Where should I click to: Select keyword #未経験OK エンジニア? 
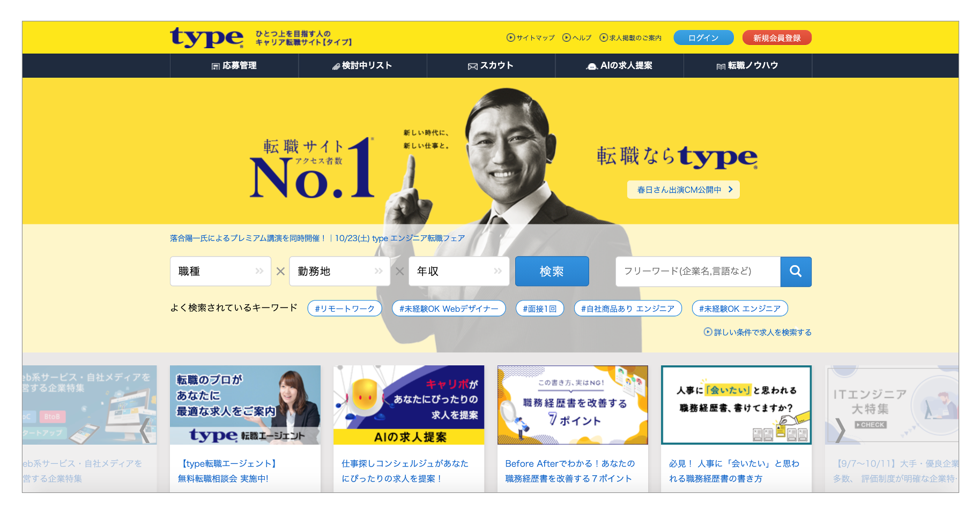(740, 309)
